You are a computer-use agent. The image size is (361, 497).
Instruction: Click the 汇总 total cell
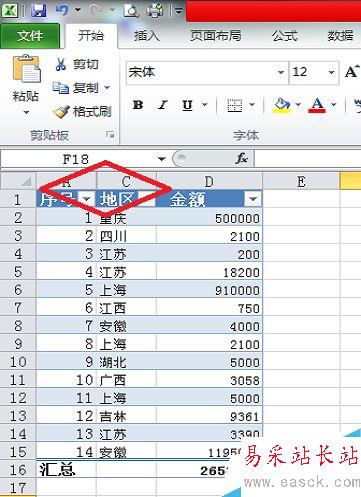pos(66,470)
